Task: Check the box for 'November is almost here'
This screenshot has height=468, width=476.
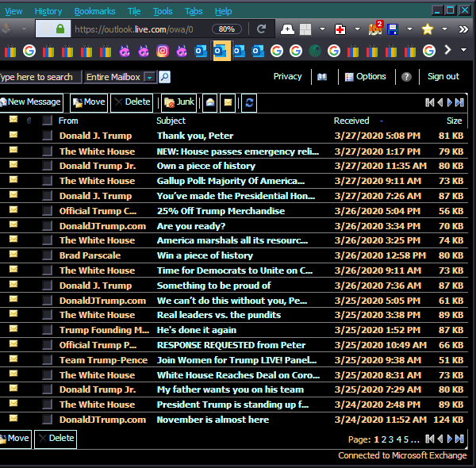Action: [47, 420]
